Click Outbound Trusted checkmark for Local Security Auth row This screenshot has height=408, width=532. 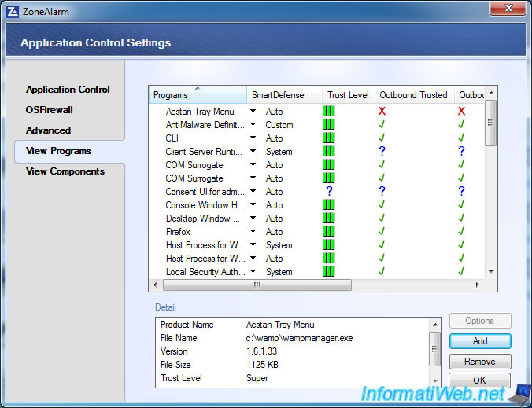382,271
